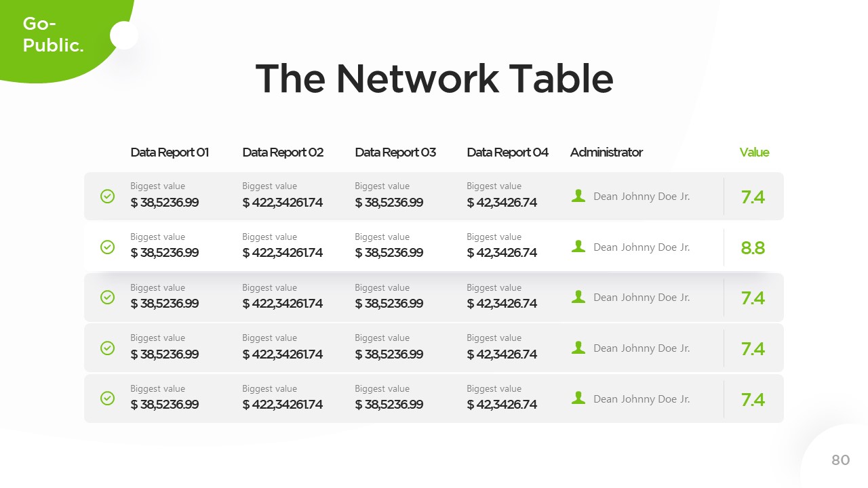Image resolution: width=868 pixels, height=488 pixels.
Task: Click the green person icon in the 8.8 row
Action: [x=578, y=247]
